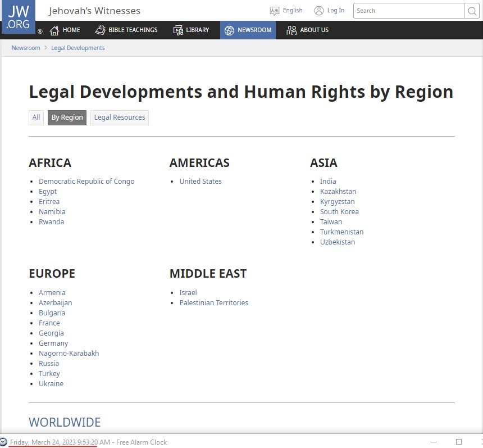483x448 pixels.
Task: Open the Turkey link
Action: point(49,374)
